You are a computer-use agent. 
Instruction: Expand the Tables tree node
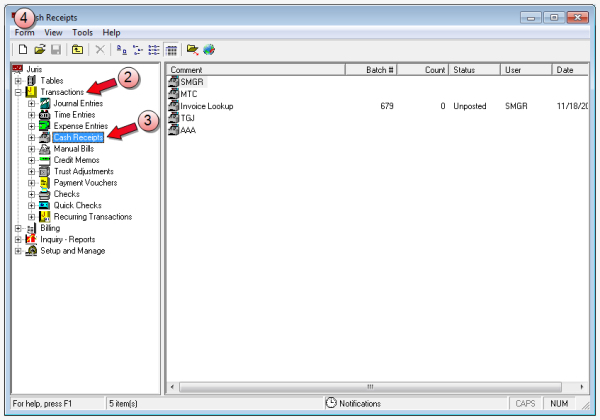point(19,81)
